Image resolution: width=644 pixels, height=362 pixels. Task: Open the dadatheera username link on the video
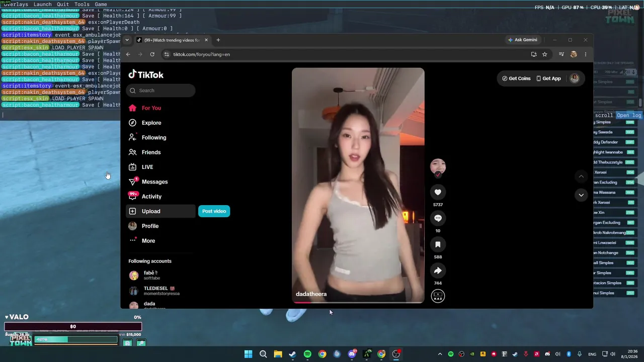pyautogui.click(x=311, y=294)
